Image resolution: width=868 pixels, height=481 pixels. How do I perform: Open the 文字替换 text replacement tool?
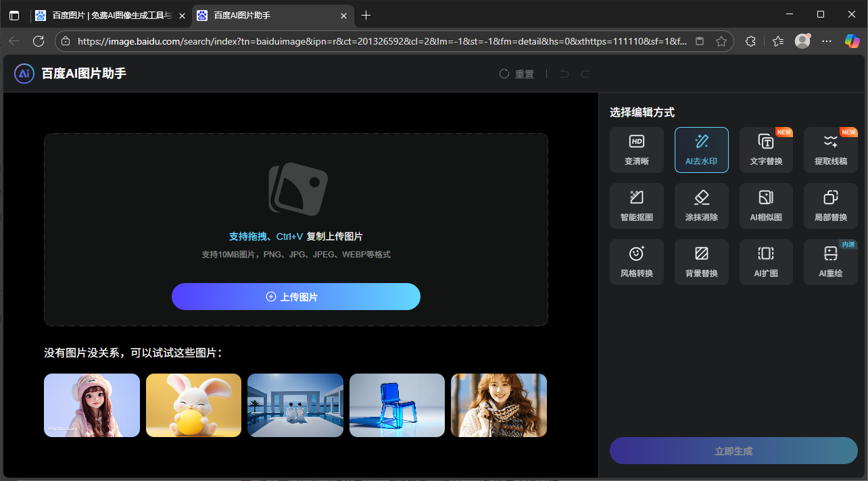coord(765,149)
